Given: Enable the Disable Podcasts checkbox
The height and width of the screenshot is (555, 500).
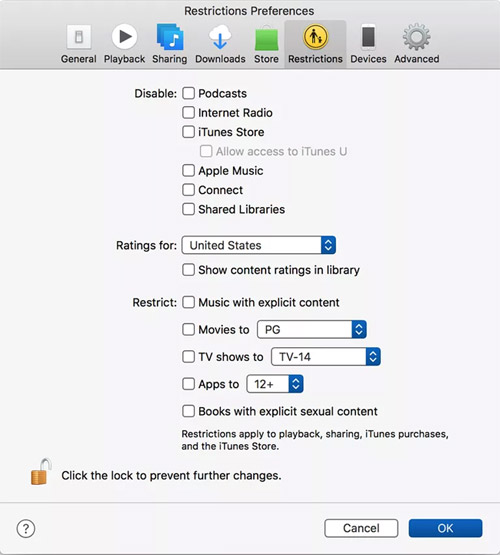Looking at the screenshot, I should pyautogui.click(x=188, y=93).
